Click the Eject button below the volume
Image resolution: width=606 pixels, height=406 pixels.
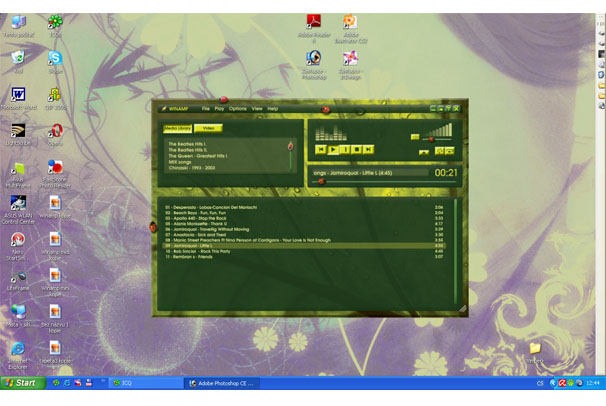424,152
